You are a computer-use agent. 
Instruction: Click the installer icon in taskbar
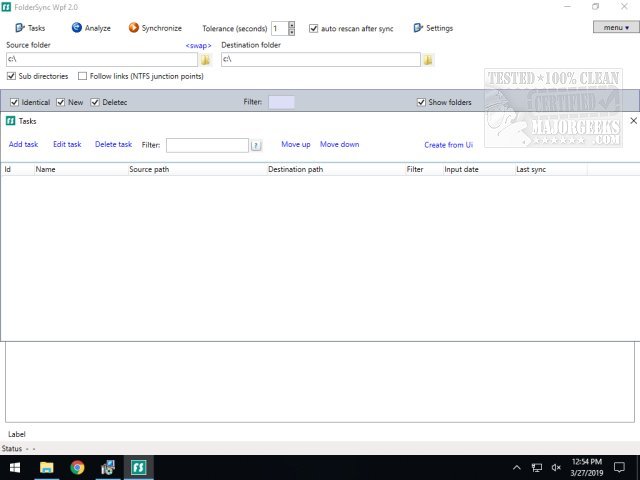108,467
